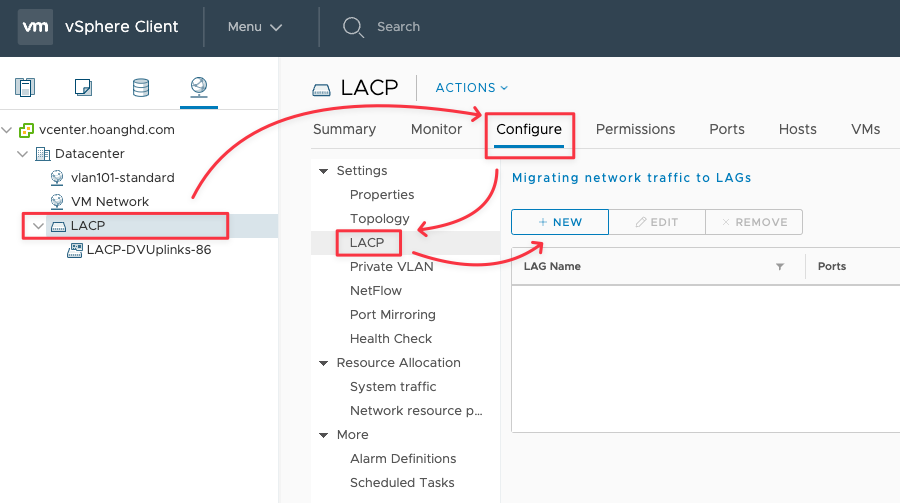Switch to the Ports tab
The image size is (900, 503).
[x=727, y=129]
